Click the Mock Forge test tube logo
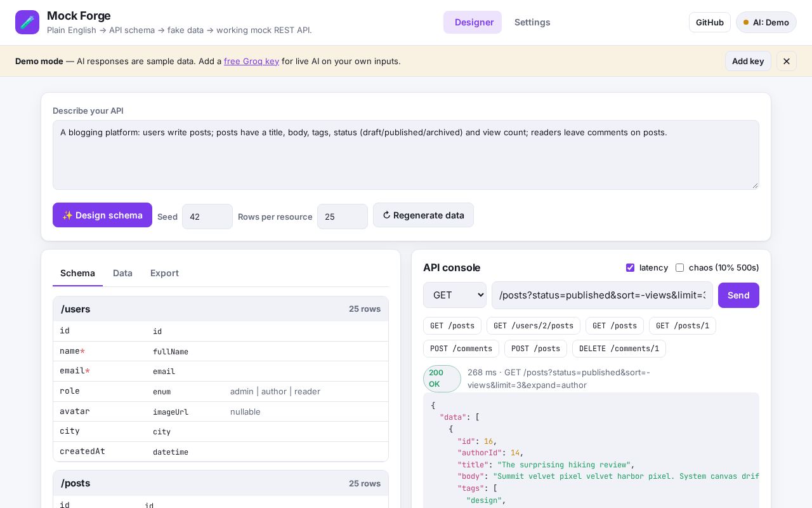The width and height of the screenshot is (812, 508). point(27,22)
